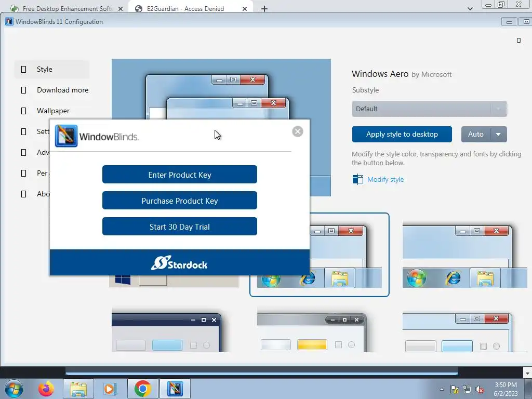The width and height of the screenshot is (532, 399).
Task: Click the Auto button
Action: click(x=476, y=134)
